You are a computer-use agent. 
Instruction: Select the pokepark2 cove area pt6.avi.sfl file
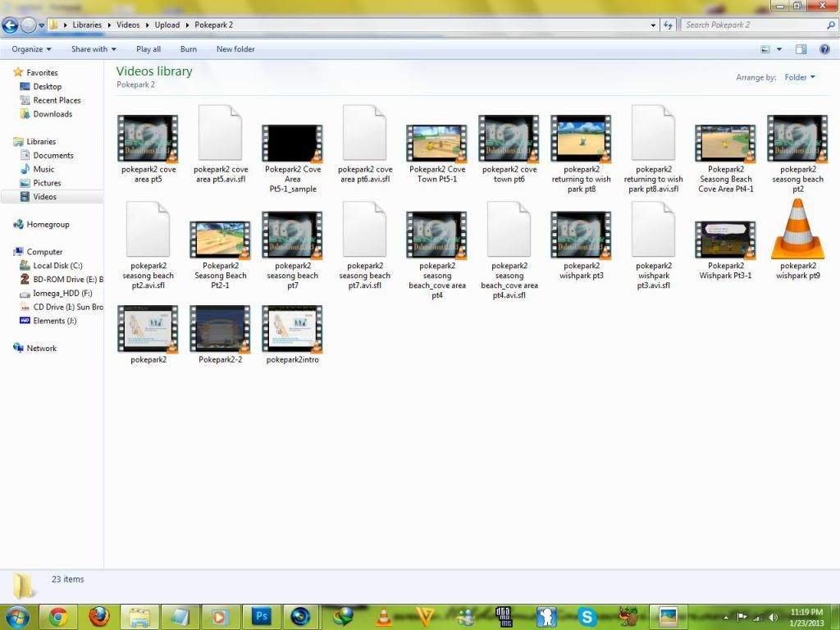[x=365, y=144]
